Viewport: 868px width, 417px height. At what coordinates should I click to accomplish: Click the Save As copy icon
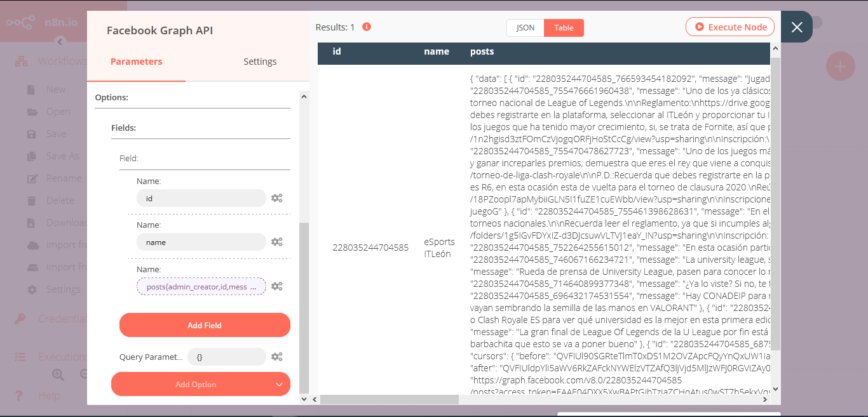(32, 156)
